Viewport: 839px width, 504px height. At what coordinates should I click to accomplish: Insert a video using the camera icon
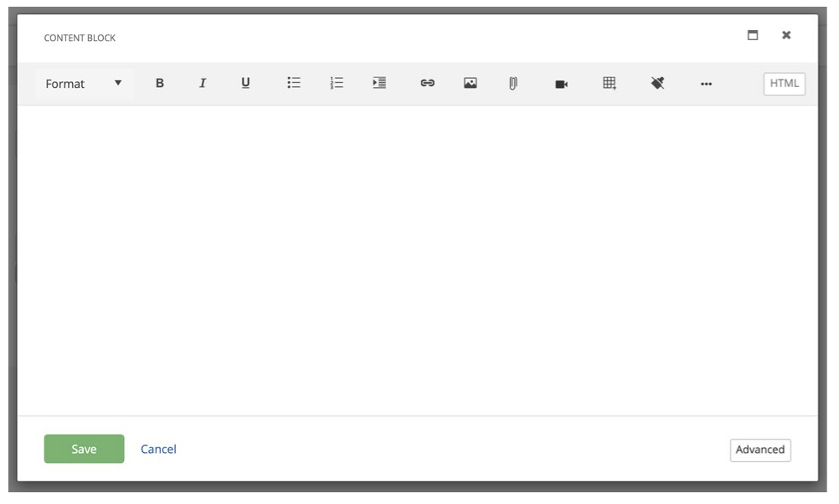point(561,84)
